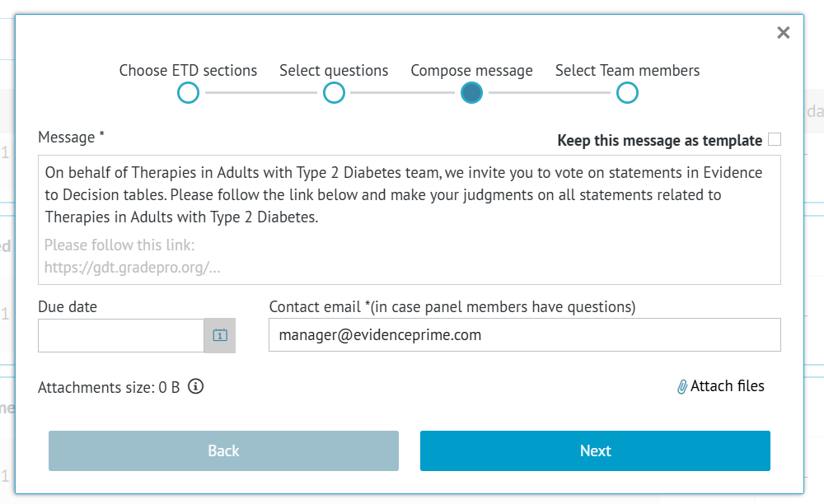Screen dimensions: 824x504
Task: Click the 'Keep this message as template' label
Action: [x=659, y=140]
